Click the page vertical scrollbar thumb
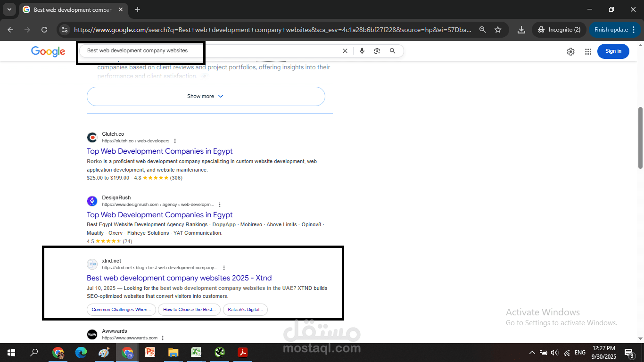 point(640,138)
